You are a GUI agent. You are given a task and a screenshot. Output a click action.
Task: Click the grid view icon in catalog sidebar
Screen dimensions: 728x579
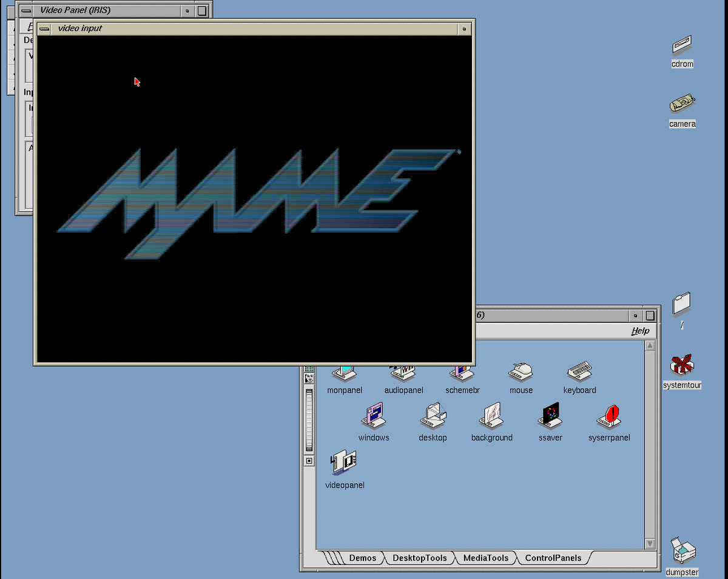click(309, 368)
